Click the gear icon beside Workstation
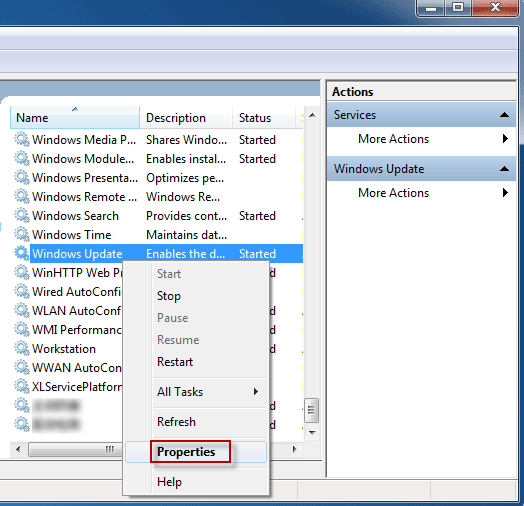524x506 pixels. point(22,349)
